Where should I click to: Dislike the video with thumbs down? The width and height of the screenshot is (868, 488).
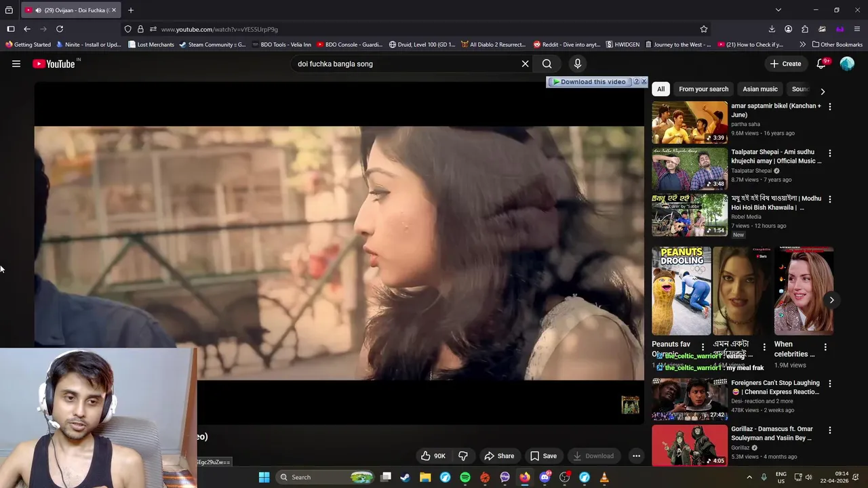click(x=463, y=456)
